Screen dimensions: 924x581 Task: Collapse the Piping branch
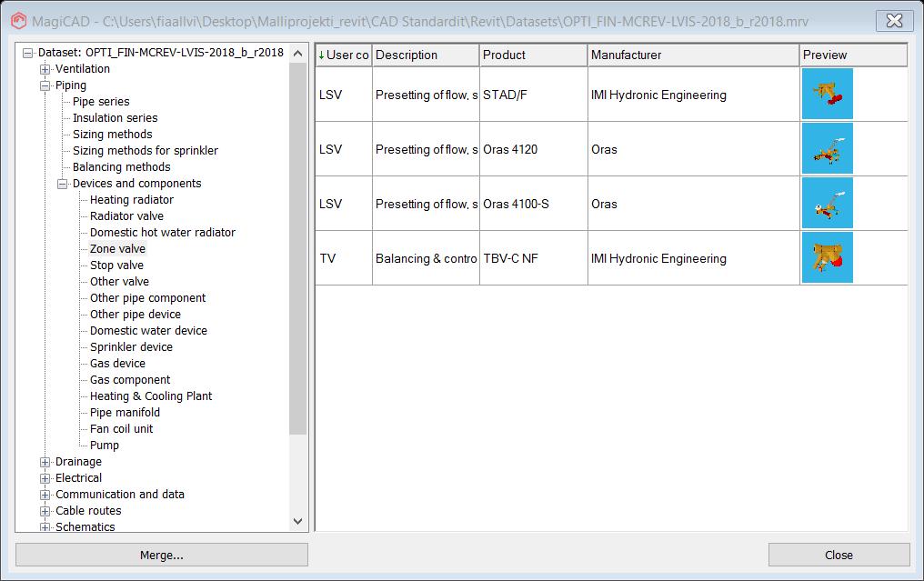(x=45, y=85)
